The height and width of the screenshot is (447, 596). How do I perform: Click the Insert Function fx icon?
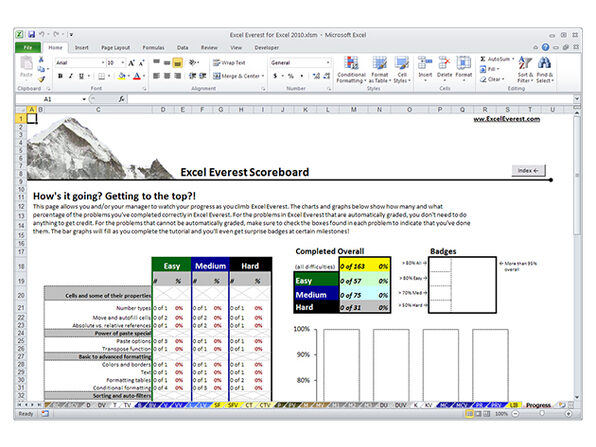tap(121, 99)
